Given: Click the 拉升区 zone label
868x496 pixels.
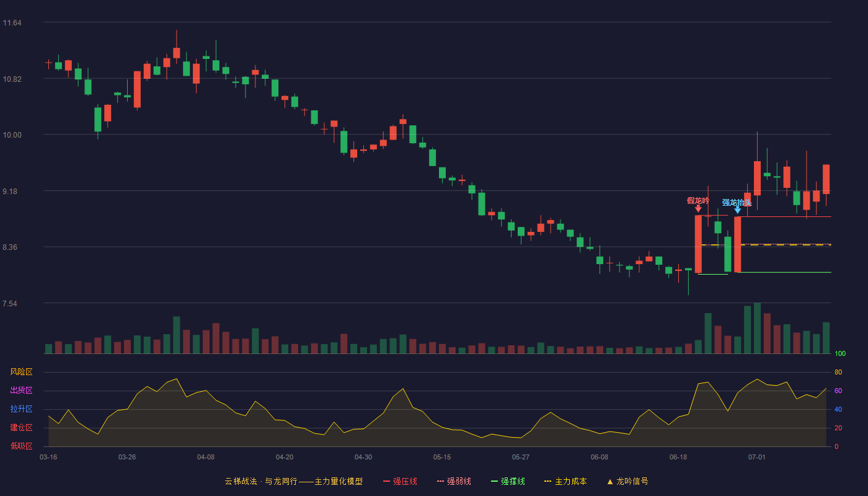Looking at the screenshot, I should point(22,409).
